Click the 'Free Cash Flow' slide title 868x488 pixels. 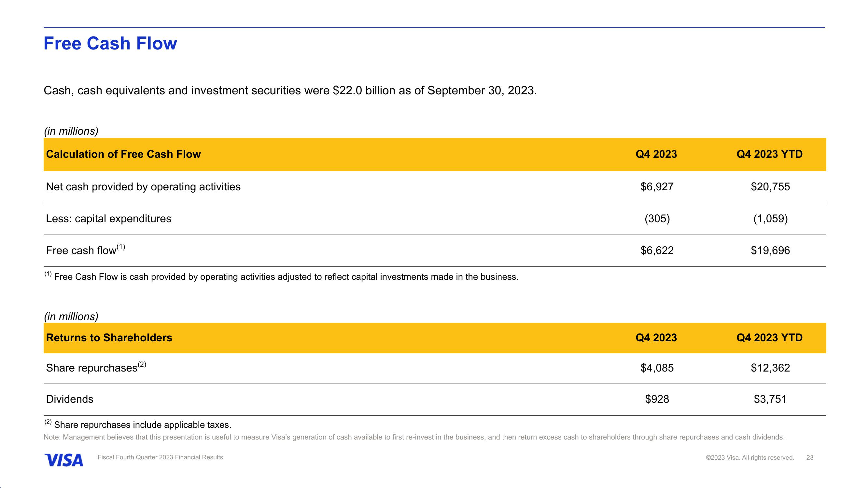pos(110,44)
